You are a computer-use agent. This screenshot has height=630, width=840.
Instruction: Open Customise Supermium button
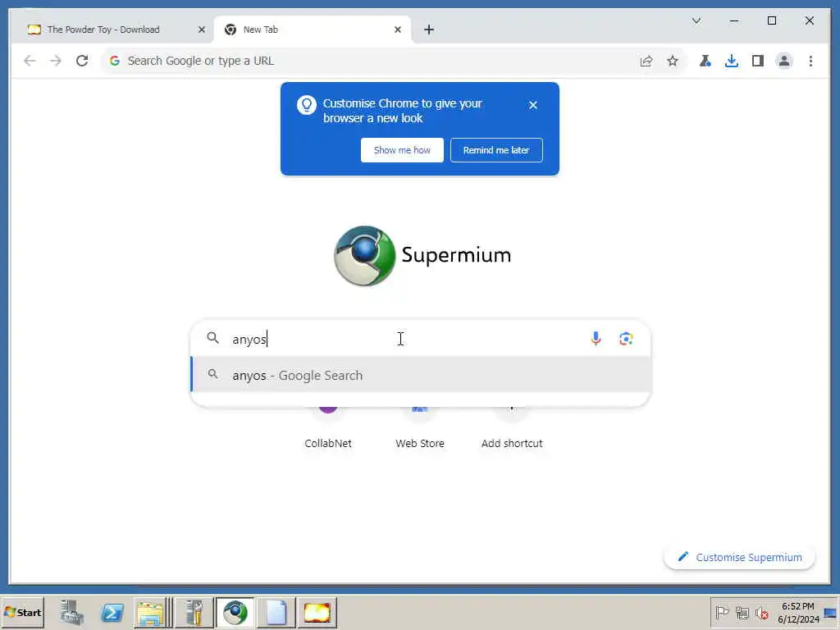tap(739, 557)
